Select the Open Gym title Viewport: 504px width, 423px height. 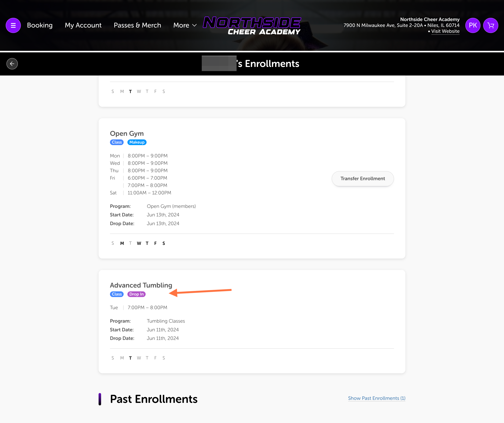click(x=127, y=134)
